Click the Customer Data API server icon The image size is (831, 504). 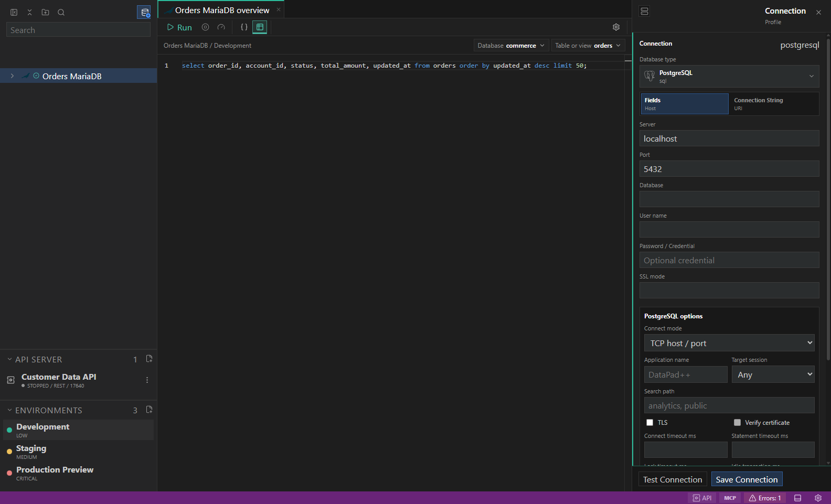[x=10, y=380]
